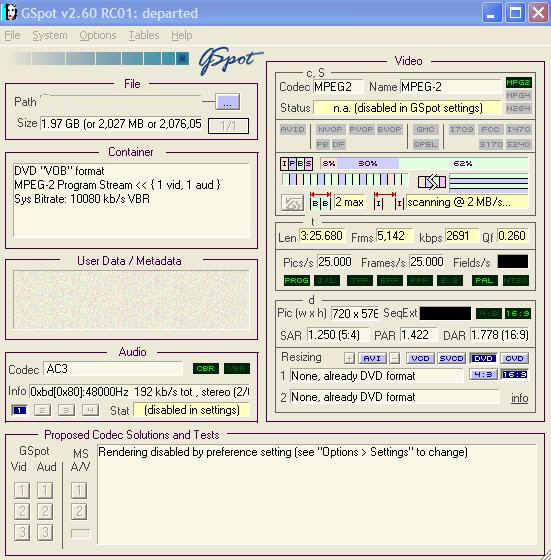Click the AVID indicator badge
The height and width of the screenshot is (560, 551).
(x=292, y=129)
